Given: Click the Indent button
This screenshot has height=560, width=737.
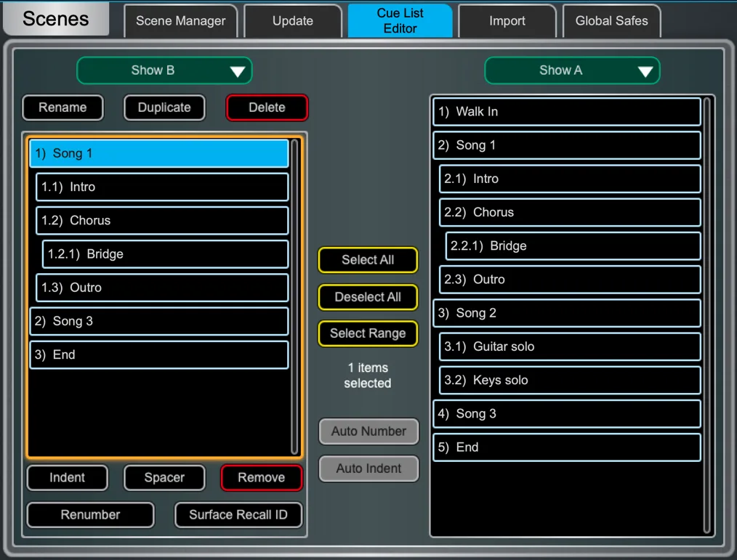Looking at the screenshot, I should pyautogui.click(x=67, y=478).
